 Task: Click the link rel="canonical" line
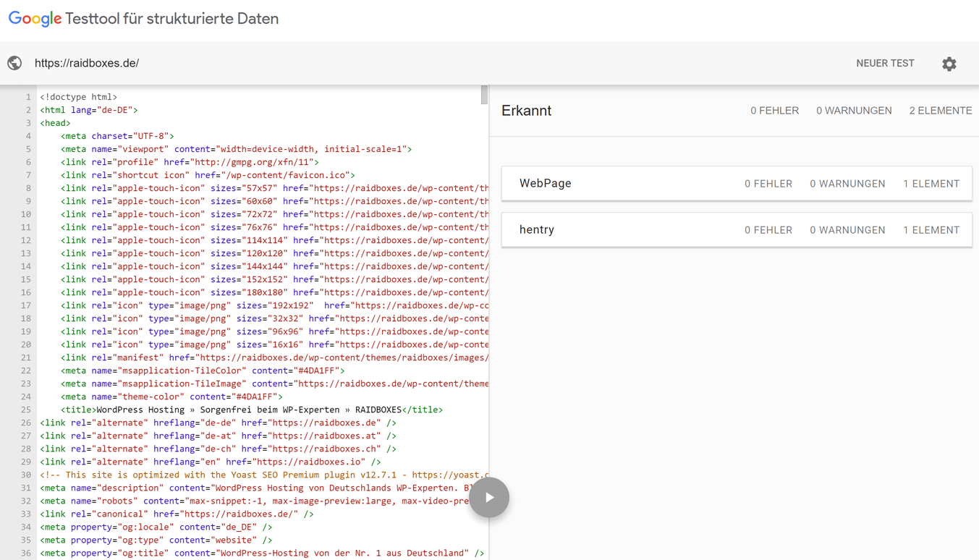click(x=177, y=514)
